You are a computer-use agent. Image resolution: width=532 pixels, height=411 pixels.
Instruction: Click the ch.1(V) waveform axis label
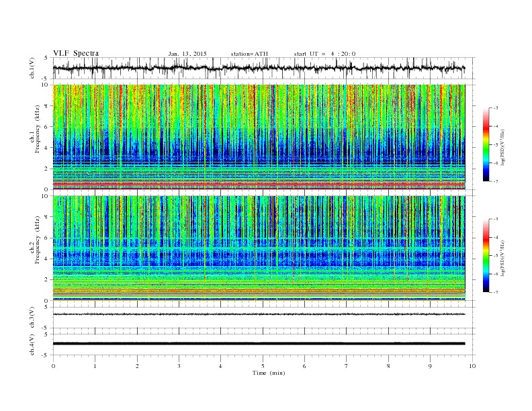click(x=32, y=68)
